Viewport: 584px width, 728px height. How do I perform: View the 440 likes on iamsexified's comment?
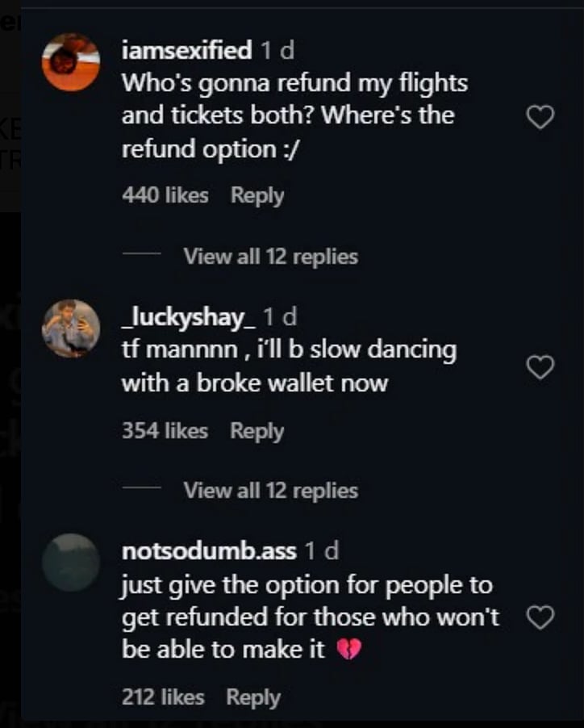(x=164, y=195)
